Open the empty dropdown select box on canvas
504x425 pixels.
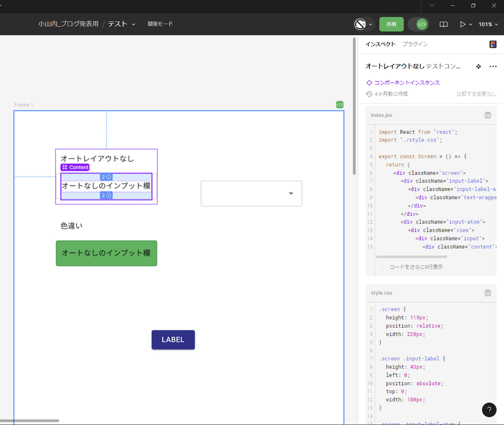pos(251,193)
